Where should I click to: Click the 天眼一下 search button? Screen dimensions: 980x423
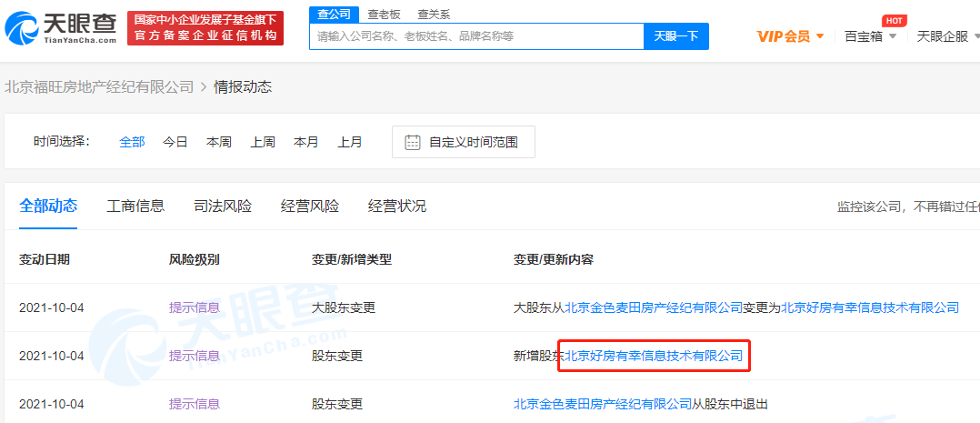click(x=676, y=36)
